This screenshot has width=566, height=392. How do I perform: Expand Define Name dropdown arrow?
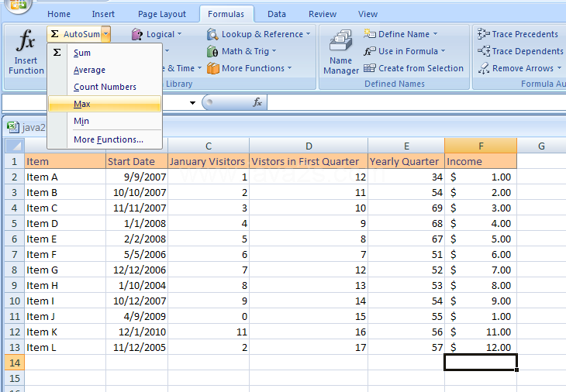pyautogui.click(x=435, y=34)
